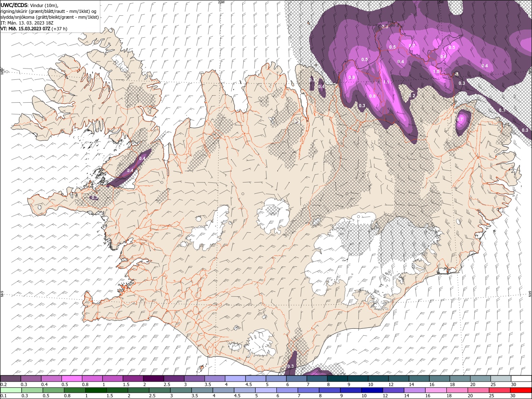Click the bottom-row pink swatch between 16 and 18
The width and height of the screenshot is (532, 399).
coord(436,390)
